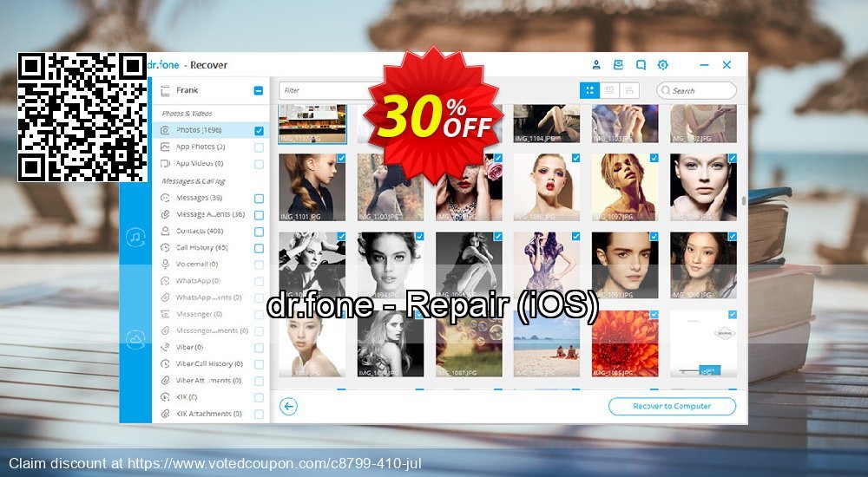Open the user account icon
868x477 pixels.
(596, 65)
